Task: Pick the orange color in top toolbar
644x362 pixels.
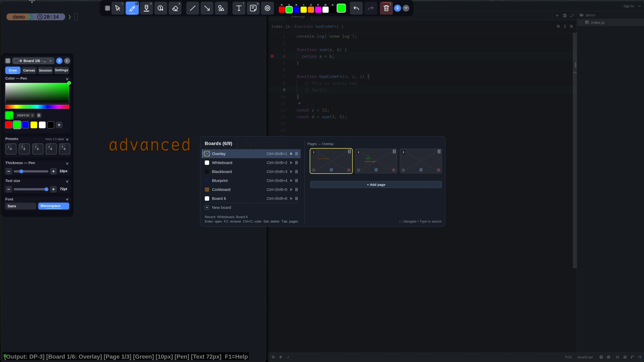Action: point(311,10)
